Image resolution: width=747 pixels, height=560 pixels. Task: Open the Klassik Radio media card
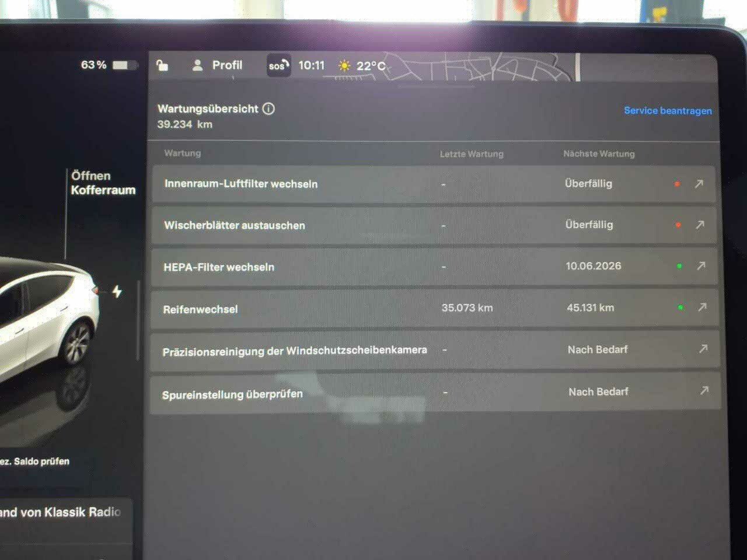pos(61,513)
